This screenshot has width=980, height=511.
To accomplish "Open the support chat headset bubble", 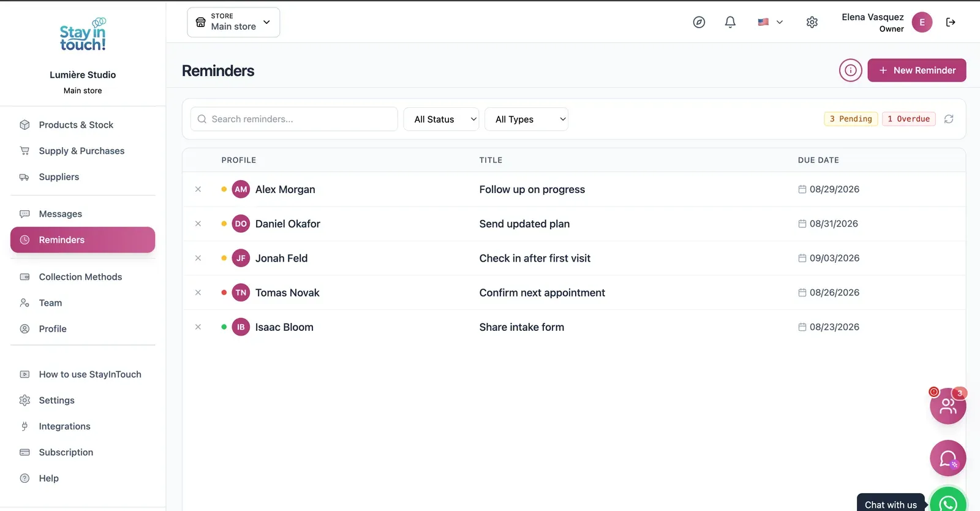I will click(948, 458).
